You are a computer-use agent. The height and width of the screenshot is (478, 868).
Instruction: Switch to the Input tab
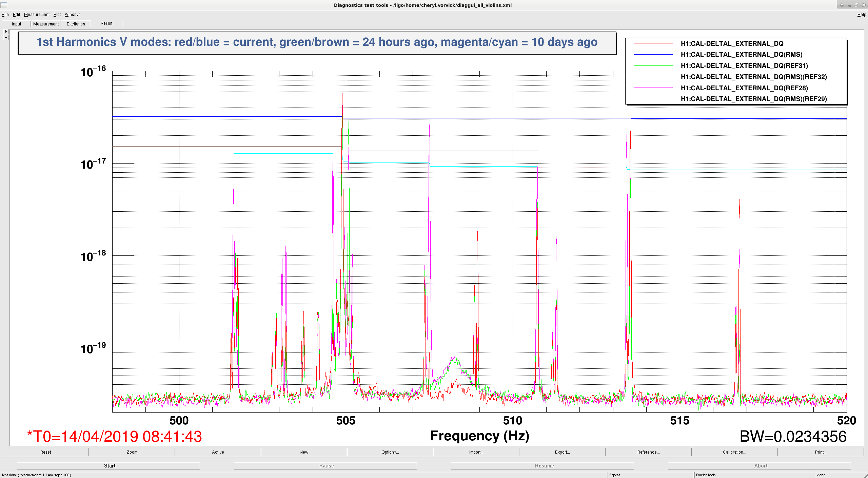[x=16, y=24]
